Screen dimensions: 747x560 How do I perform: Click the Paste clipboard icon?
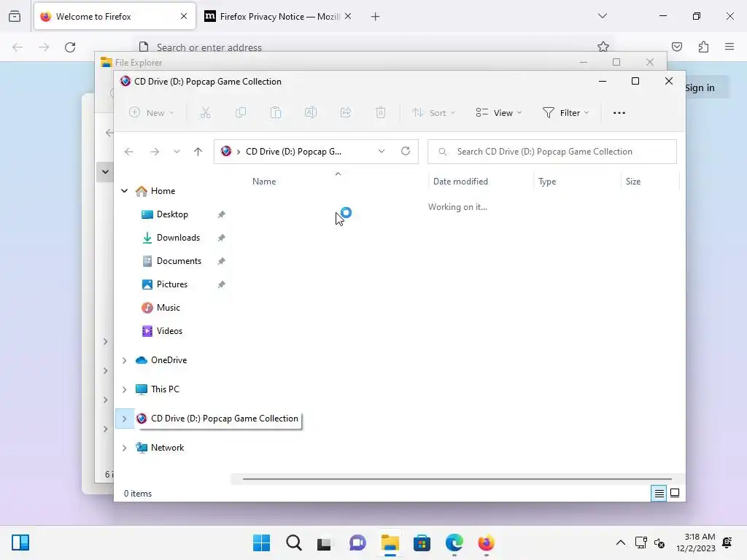click(275, 113)
